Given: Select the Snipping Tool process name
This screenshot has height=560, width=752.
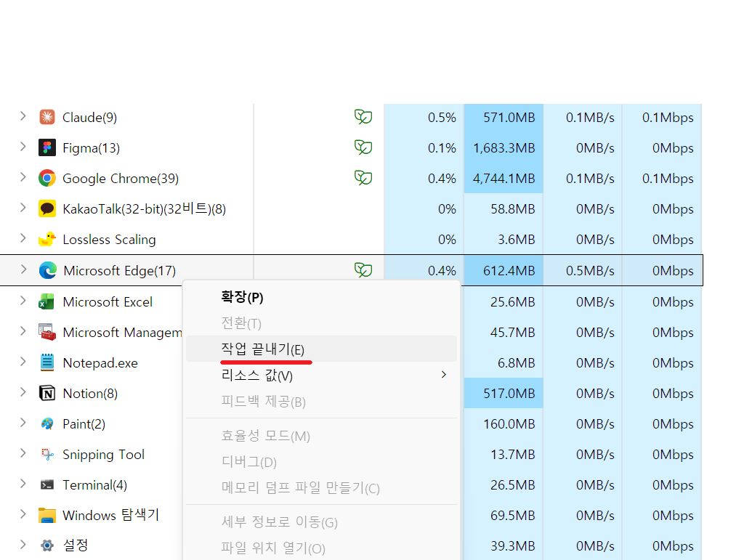Looking at the screenshot, I should (103, 455).
